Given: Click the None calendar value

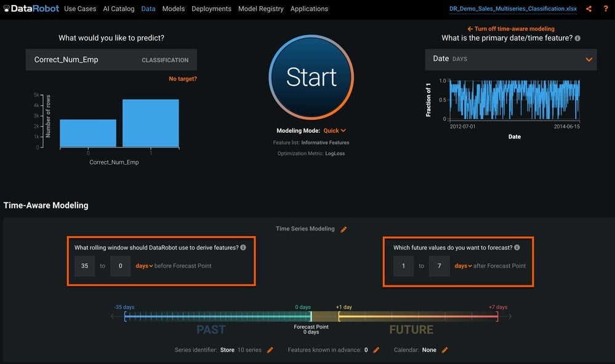Looking at the screenshot, I should click(x=429, y=350).
